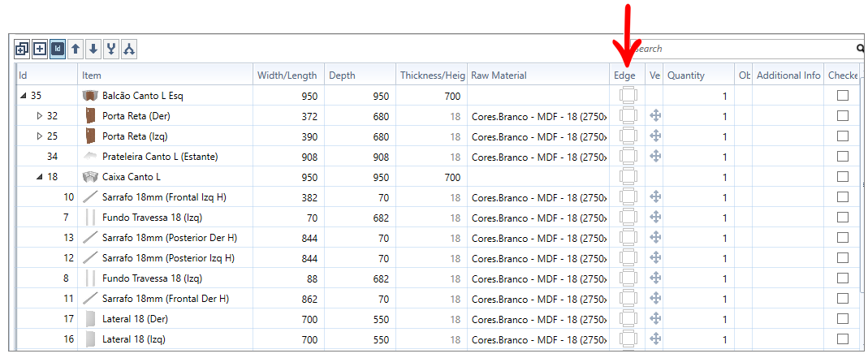Viewport: 868px width, 358px height.
Task: Click the Additional Info column header
Action: coord(788,75)
